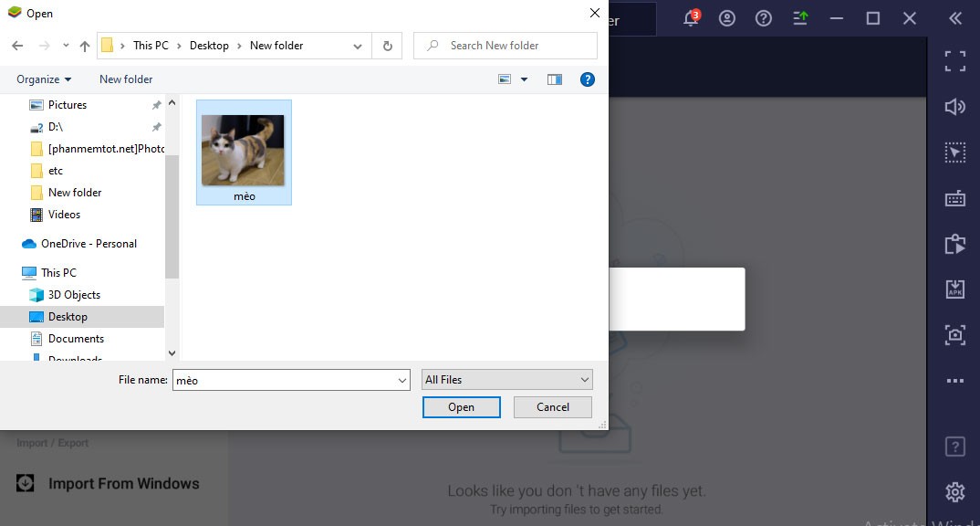Screen dimensions: 980x526
Task: Open the notifications bell icon
Action: [x=691, y=18]
